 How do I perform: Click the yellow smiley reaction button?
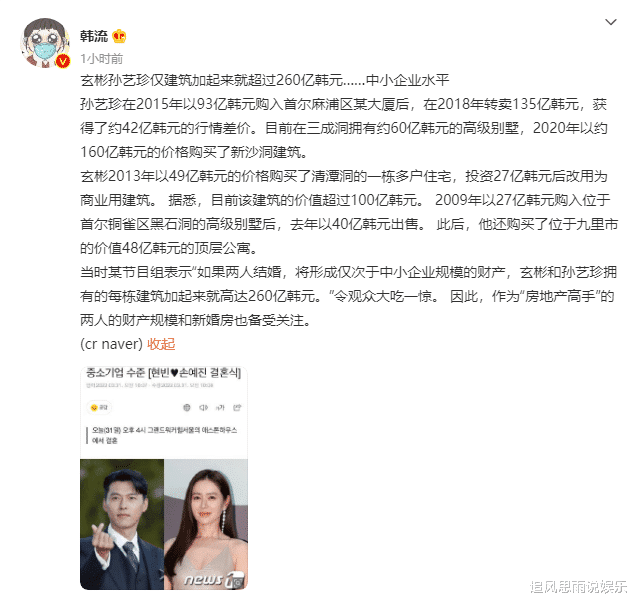99,407
